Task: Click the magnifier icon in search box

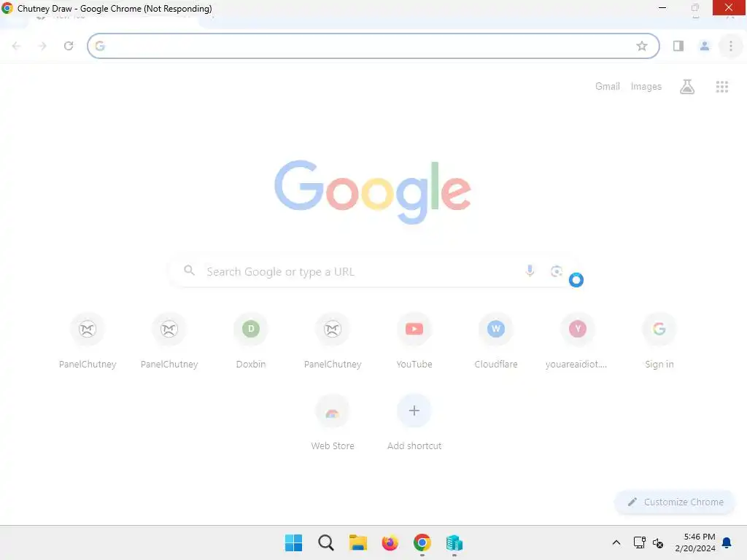Action: (x=189, y=271)
